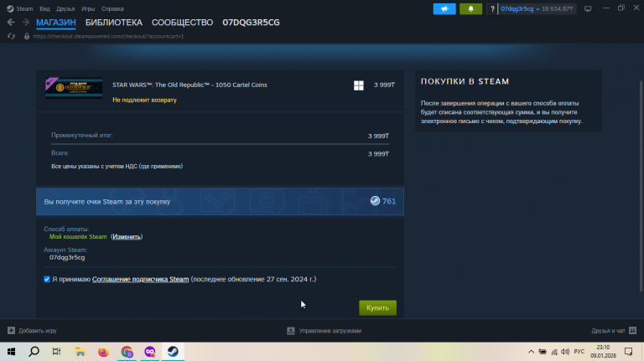Image resolution: width=644 pixels, height=361 pixels.
Task: Open the Друзья menu
Action: click(65, 8)
